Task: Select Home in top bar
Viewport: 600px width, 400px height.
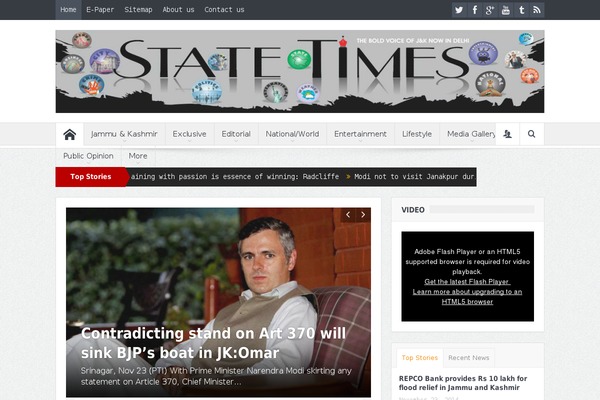Action: [x=68, y=10]
